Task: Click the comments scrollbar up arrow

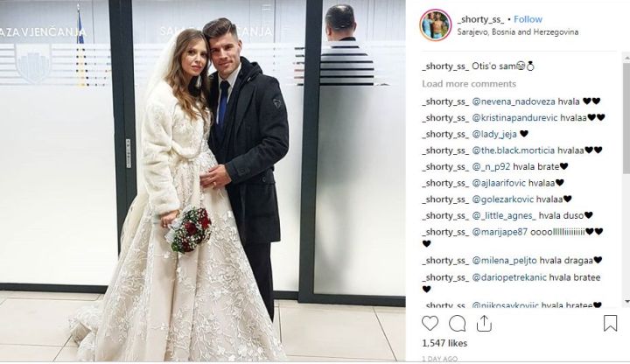Action: [x=626, y=59]
